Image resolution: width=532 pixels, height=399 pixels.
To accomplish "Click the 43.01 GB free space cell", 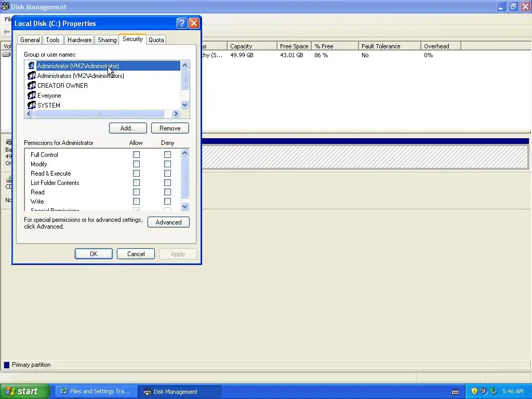I will coord(291,55).
